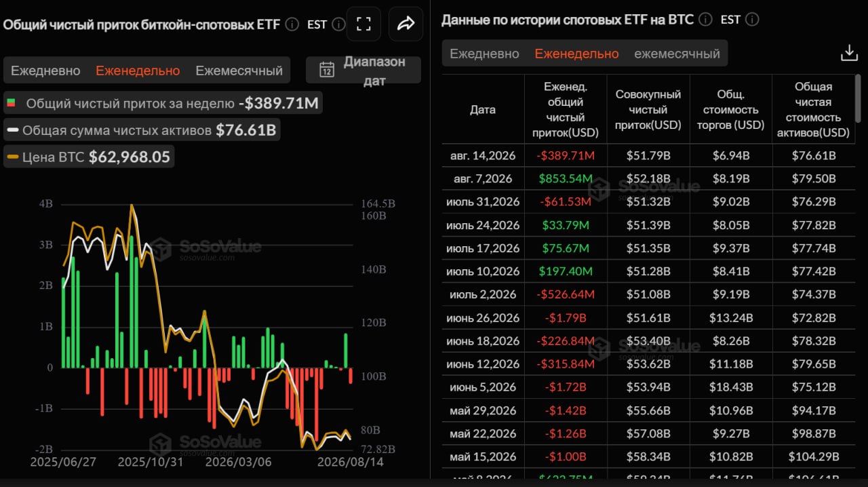Viewport: 868px width, 487px height.
Task: Select row май 15,2026
Action: coord(648,456)
